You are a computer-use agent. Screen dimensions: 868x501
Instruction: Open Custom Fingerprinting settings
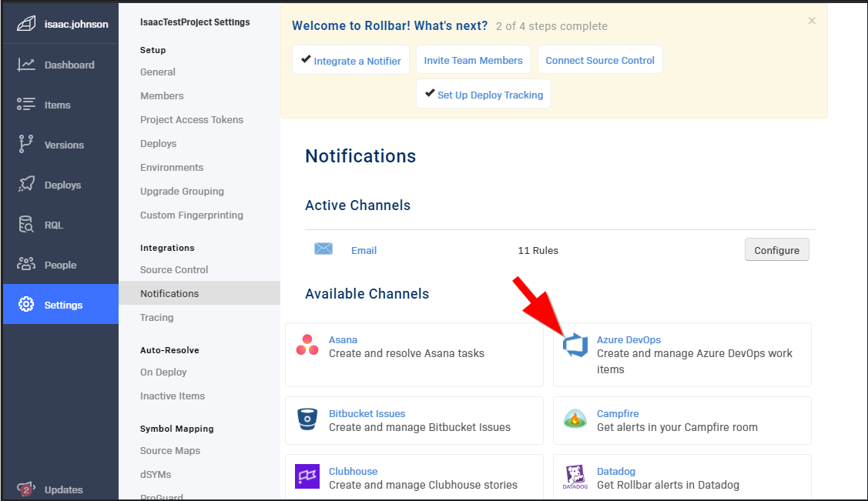pyautogui.click(x=192, y=215)
